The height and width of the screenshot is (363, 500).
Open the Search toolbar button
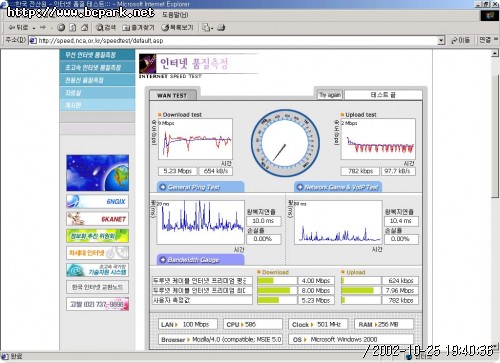(x=106, y=28)
